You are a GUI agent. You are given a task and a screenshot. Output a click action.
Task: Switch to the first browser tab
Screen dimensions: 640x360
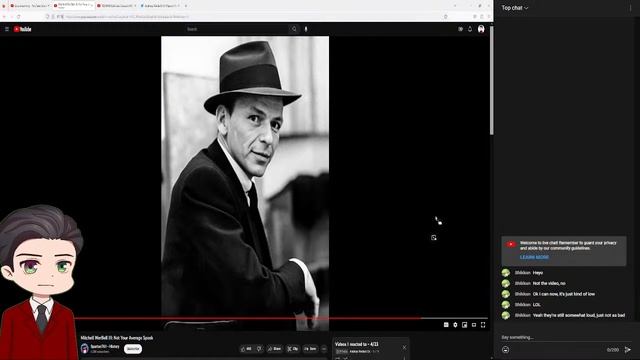pyautogui.click(x=29, y=6)
